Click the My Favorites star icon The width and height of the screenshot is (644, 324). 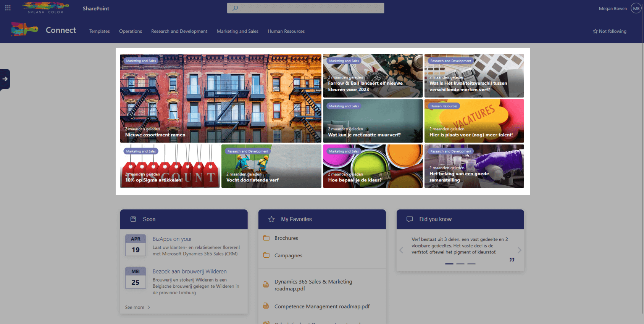tap(271, 219)
